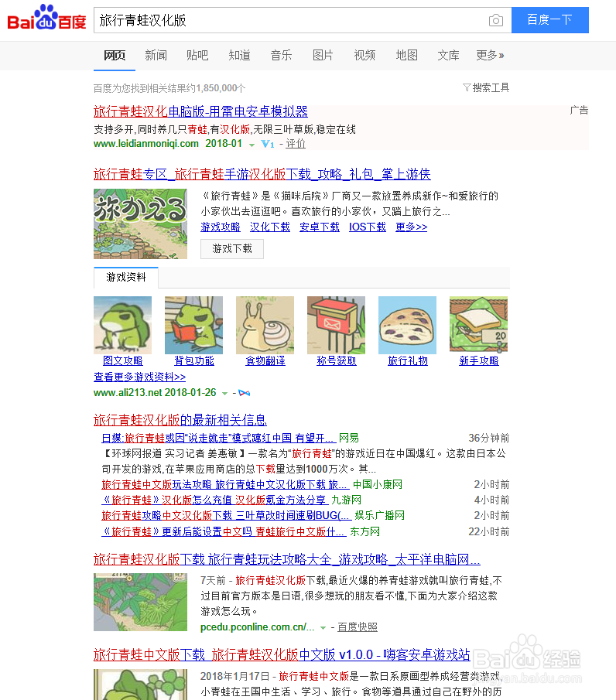
Task: Open 查看更多游戏资料>> link
Action: (x=139, y=377)
